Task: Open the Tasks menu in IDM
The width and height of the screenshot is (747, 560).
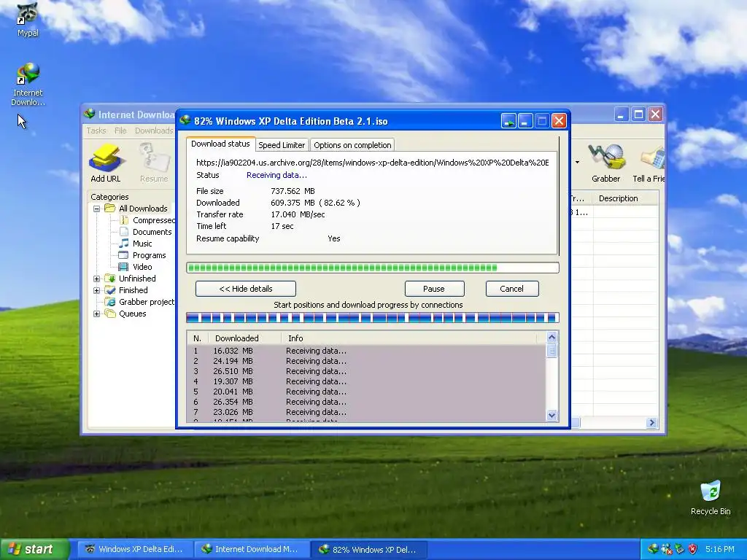Action: pyautogui.click(x=96, y=131)
